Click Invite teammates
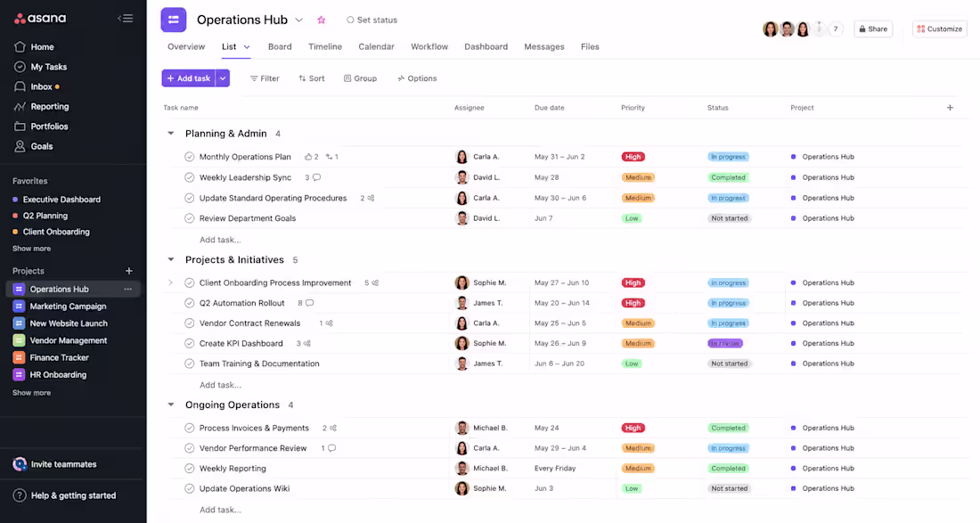 click(55, 464)
